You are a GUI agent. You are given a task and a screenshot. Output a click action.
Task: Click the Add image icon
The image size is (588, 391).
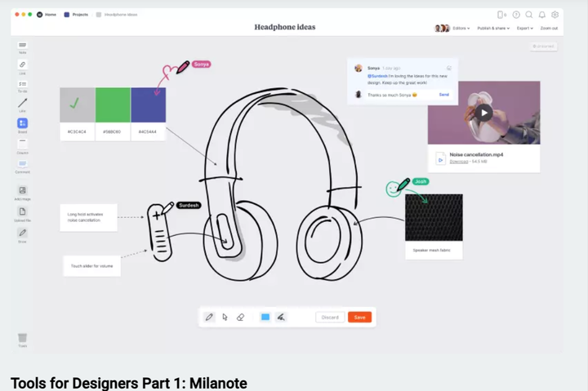click(x=22, y=192)
